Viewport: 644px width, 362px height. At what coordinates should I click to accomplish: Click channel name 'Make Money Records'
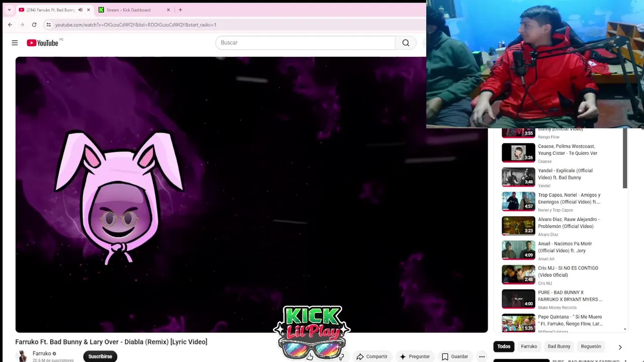tap(557, 308)
